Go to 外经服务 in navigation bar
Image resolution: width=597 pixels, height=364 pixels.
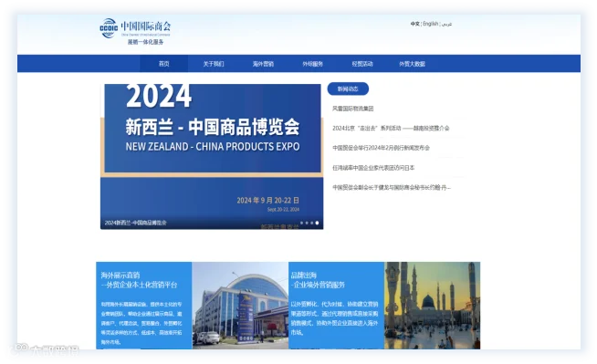coord(312,64)
